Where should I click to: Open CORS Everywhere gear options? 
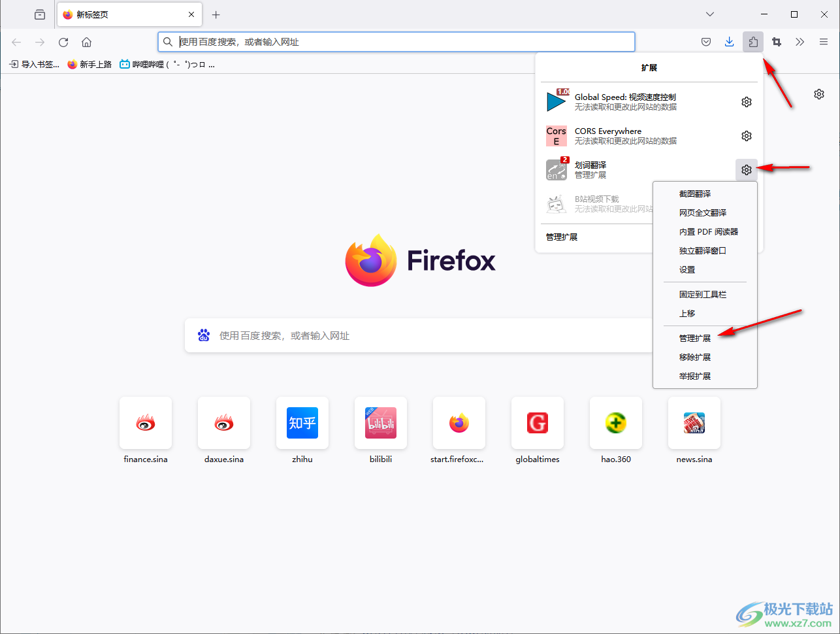coord(747,136)
